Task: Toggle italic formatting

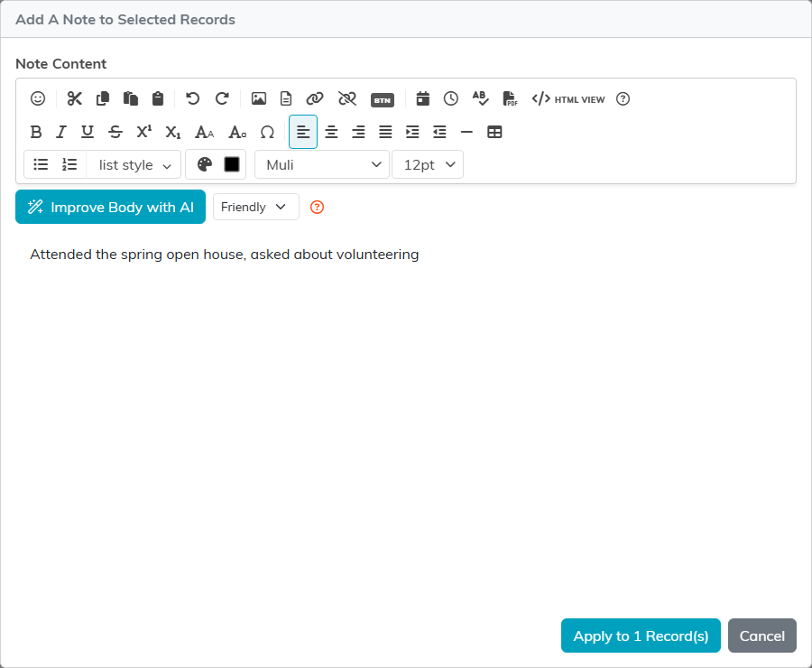Action: [x=61, y=132]
